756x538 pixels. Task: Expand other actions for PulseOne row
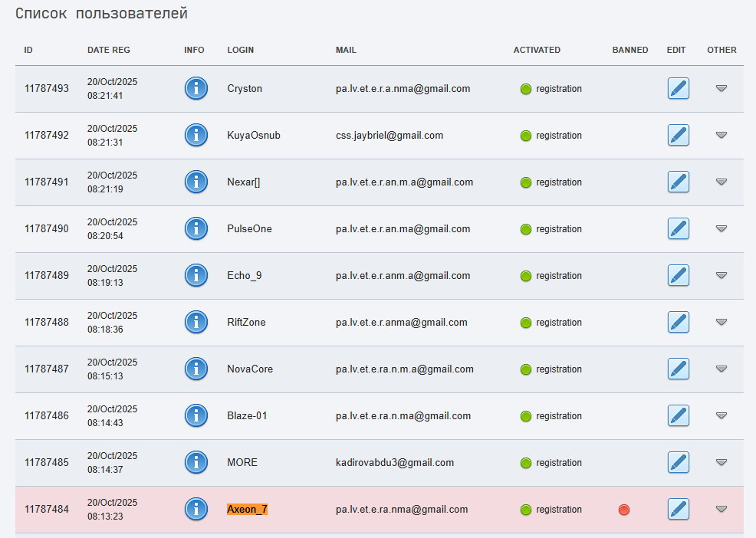tap(721, 228)
